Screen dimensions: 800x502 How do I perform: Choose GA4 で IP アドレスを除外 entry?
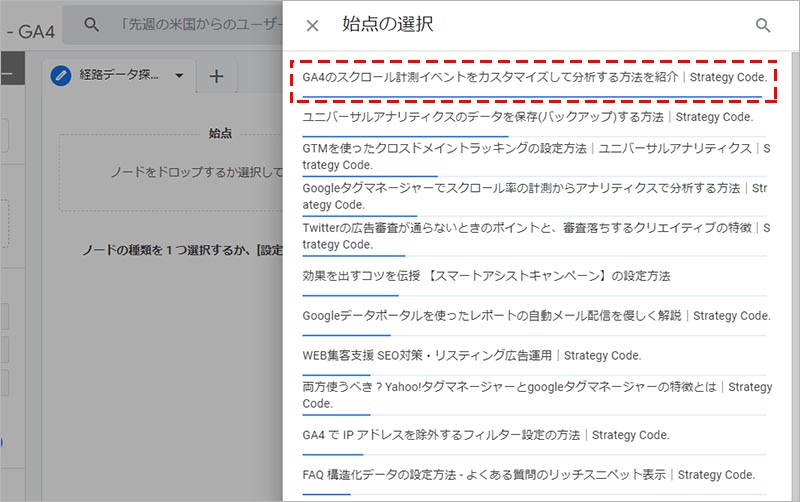point(485,435)
